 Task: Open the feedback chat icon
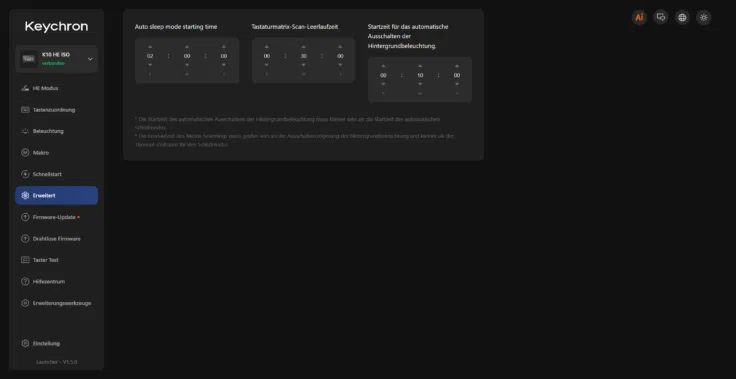[x=661, y=17]
